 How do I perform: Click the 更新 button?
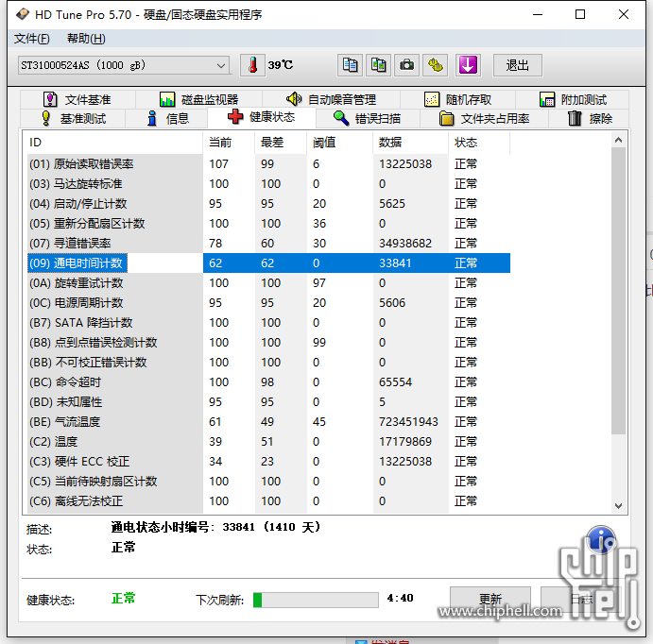click(x=490, y=600)
